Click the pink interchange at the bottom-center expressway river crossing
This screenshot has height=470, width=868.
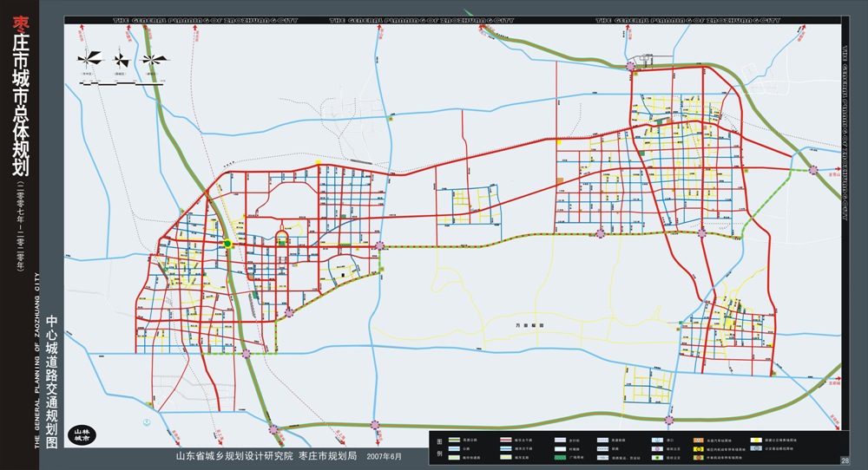pos(375,425)
